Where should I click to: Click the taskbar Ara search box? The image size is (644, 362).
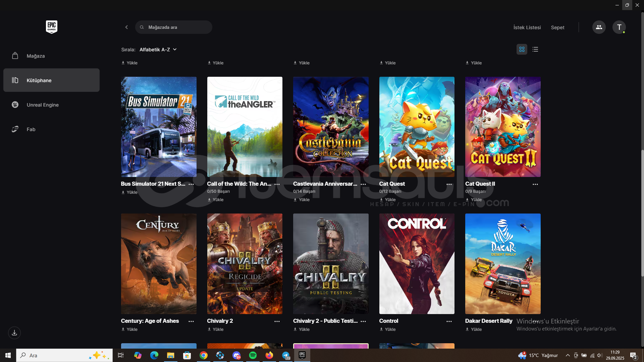(x=64, y=355)
